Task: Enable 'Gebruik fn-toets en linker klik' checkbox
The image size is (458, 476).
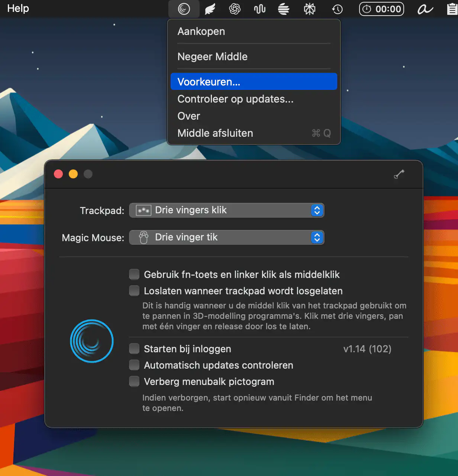Action: tap(134, 274)
